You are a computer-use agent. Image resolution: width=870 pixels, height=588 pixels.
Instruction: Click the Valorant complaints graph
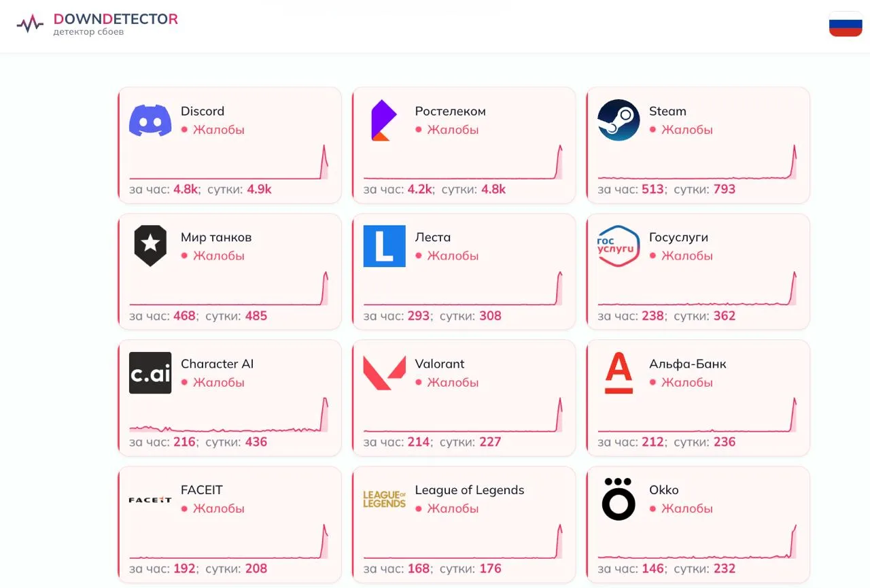(x=464, y=415)
